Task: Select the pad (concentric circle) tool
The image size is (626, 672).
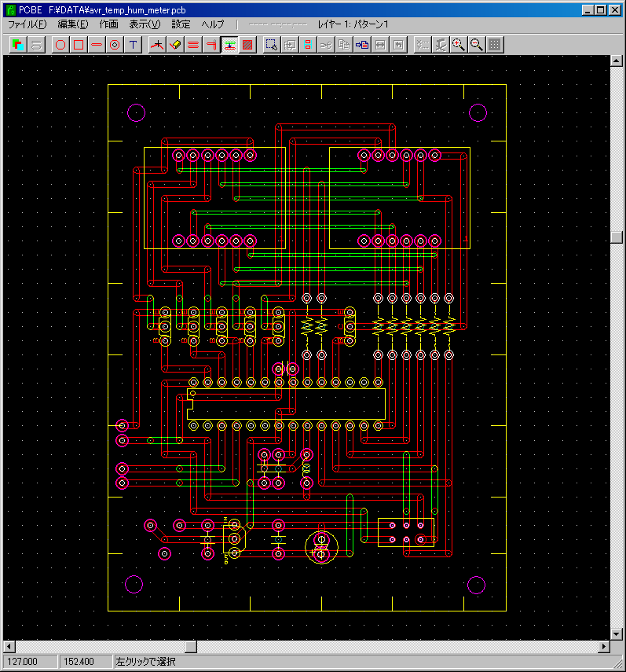Action: [115, 45]
